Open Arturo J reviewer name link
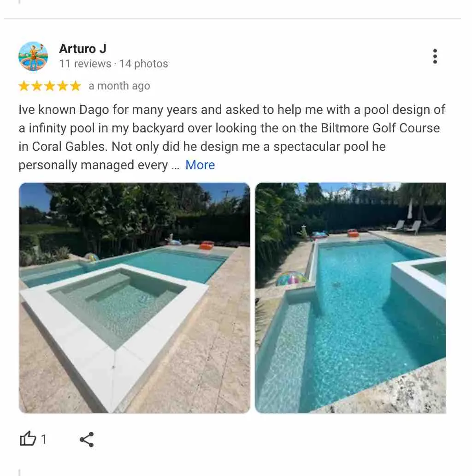 click(83, 48)
